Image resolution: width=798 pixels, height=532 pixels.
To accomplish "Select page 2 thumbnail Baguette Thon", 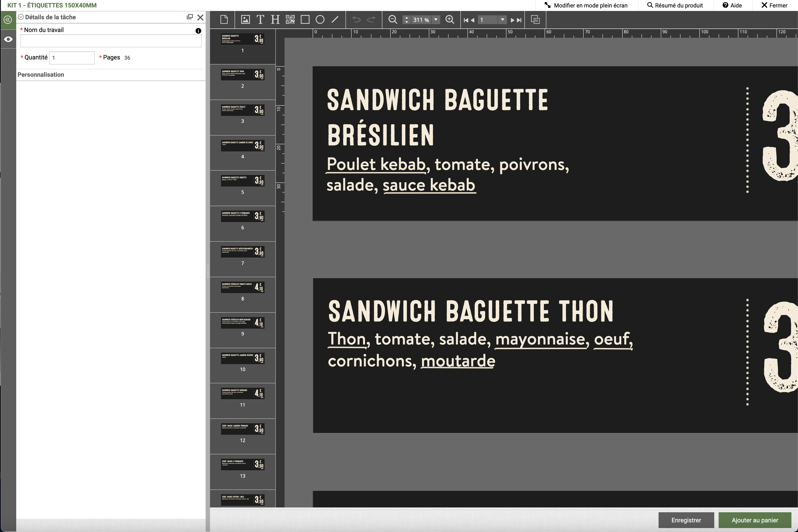I will pyautogui.click(x=242, y=75).
